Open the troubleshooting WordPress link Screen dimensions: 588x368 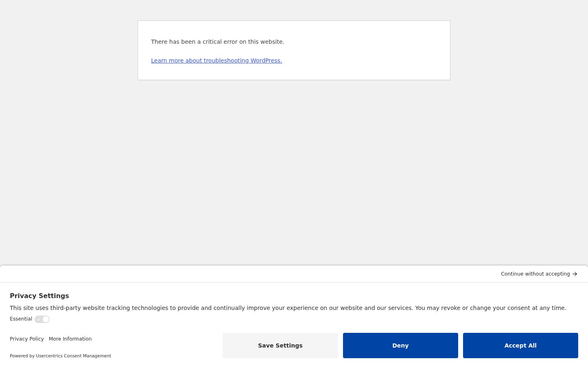tap(216, 61)
